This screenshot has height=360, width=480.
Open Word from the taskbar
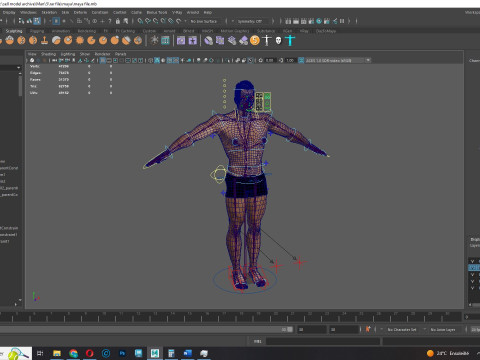point(187,353)
